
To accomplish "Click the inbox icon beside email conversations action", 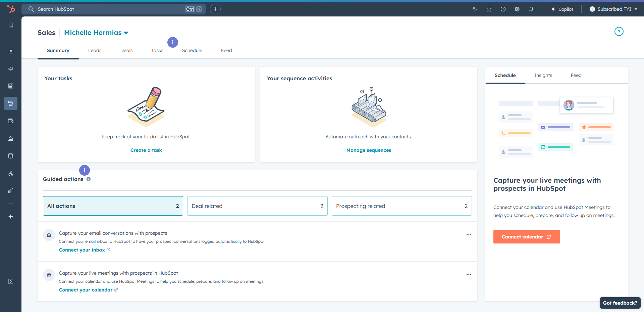I will point(49,235).
